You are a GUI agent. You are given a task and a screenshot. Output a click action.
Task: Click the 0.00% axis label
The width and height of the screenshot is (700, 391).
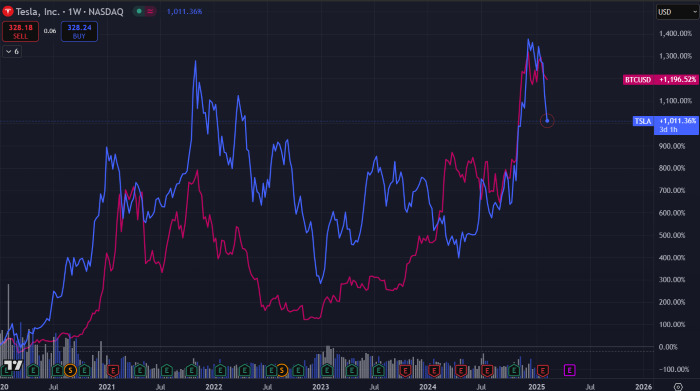[668, 347]
